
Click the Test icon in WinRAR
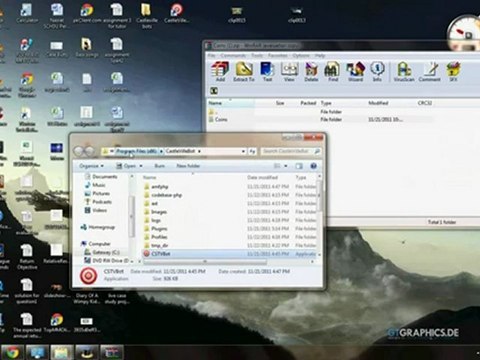(267, 71)
